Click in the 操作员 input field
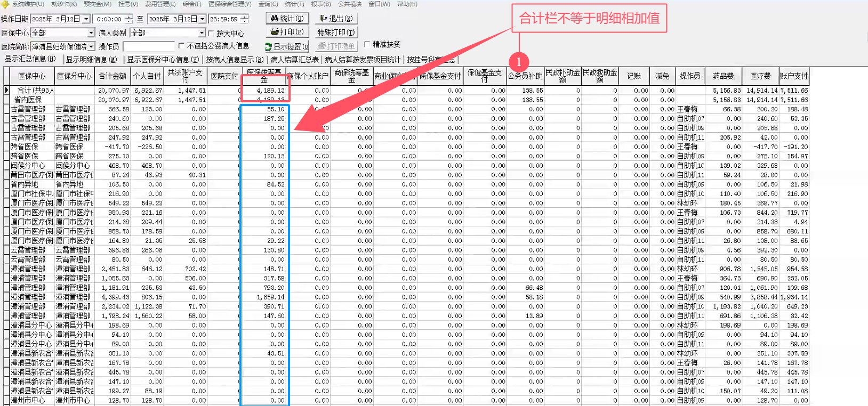Screen dimensions: 868x406 point(148,47)
